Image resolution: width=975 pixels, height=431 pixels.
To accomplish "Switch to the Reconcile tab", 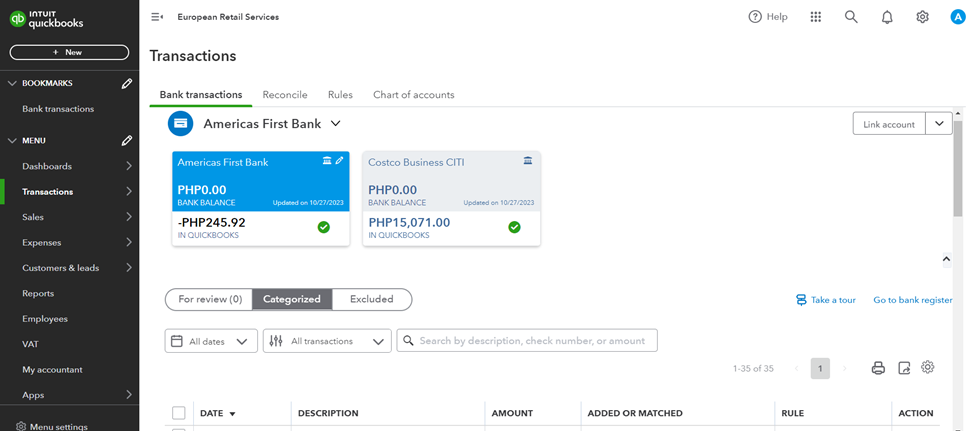I will [x=285, y=95].
